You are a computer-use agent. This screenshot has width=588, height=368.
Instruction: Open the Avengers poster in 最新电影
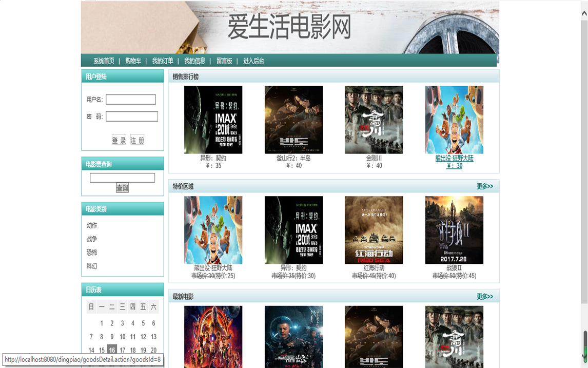click(213, 337)
